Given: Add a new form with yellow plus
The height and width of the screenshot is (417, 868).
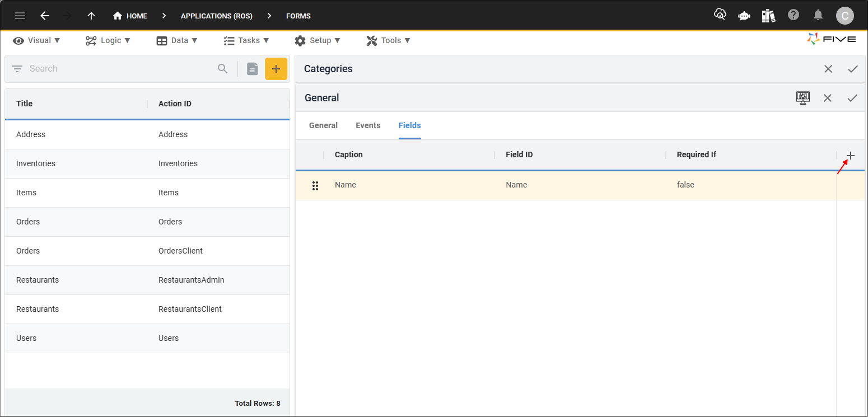Looking at the screenshot, I should pyautogui.click(x=276, y=69).
